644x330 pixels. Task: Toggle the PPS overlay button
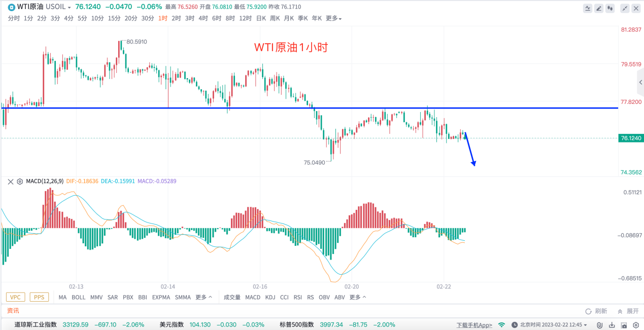(39, 297)
